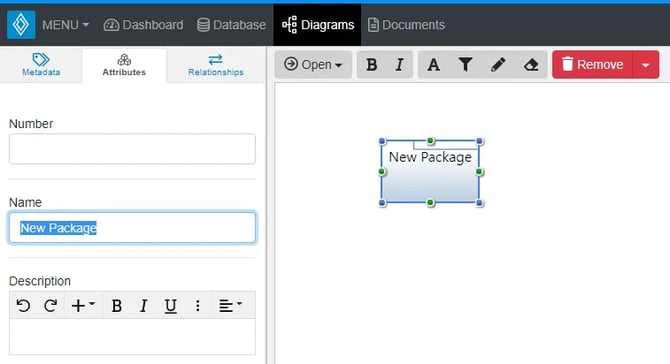This screenshot has width=670, height=364.
Task: Click the red Remove button
Action: (592, 65)
